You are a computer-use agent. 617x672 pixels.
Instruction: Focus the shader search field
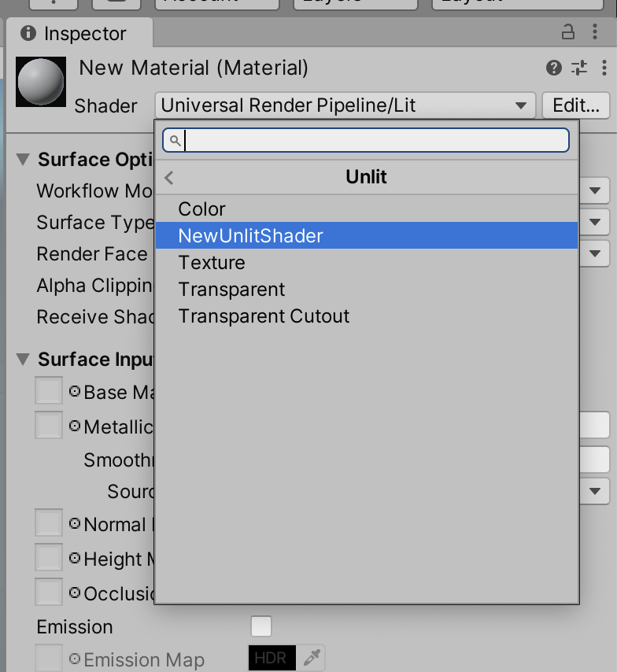[x=366, y=140]
